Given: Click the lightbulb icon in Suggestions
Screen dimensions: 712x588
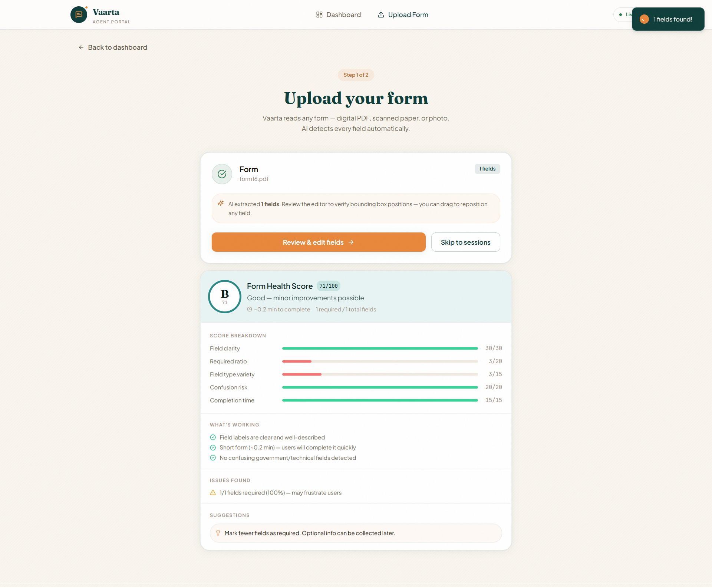Looking at the screenshot, I should 218,533.
